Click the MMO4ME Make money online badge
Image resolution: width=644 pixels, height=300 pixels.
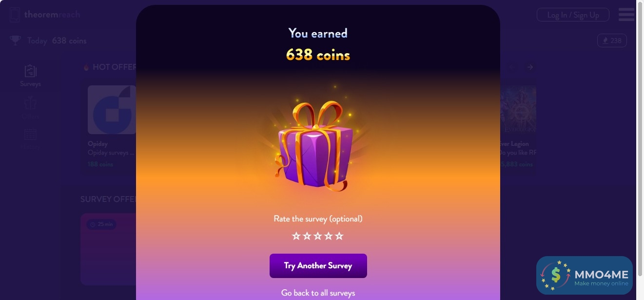coord(585,276)
